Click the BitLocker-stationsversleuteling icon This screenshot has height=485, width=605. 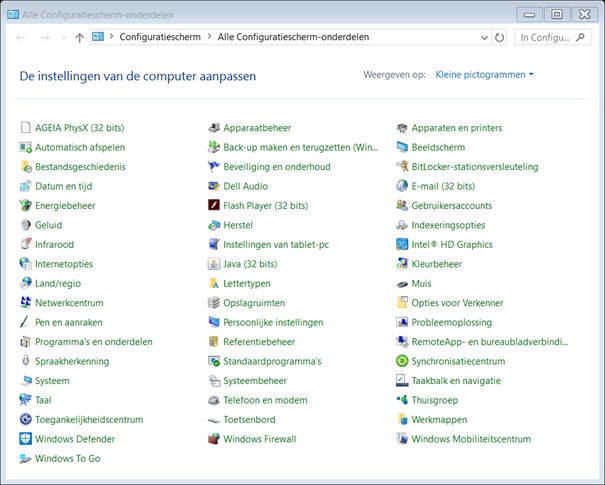[x=402, y=167]
